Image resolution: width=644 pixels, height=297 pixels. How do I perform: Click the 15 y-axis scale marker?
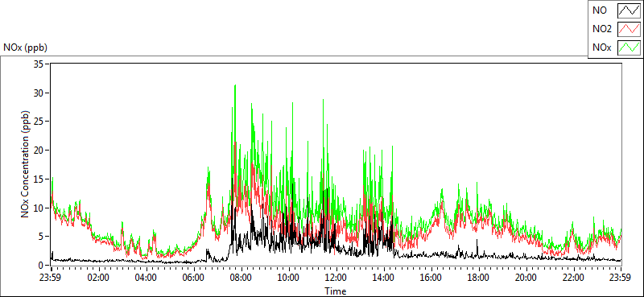coord(39,179)
